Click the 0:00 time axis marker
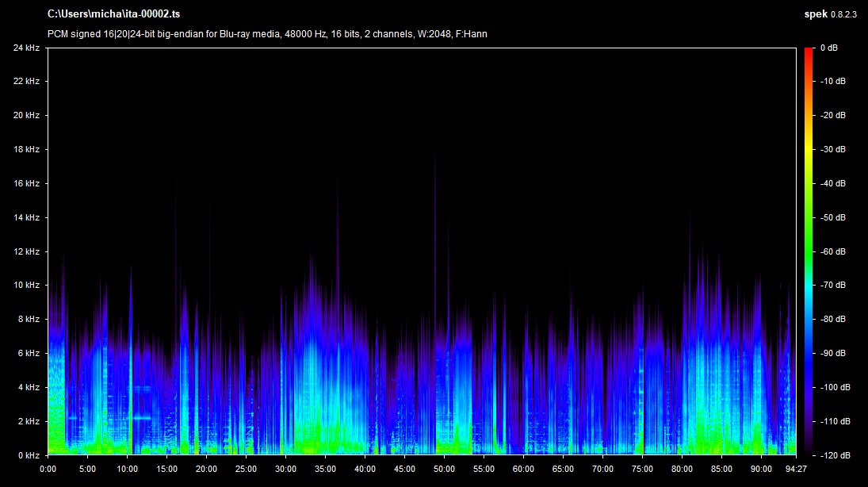 [x=48, y=468]
